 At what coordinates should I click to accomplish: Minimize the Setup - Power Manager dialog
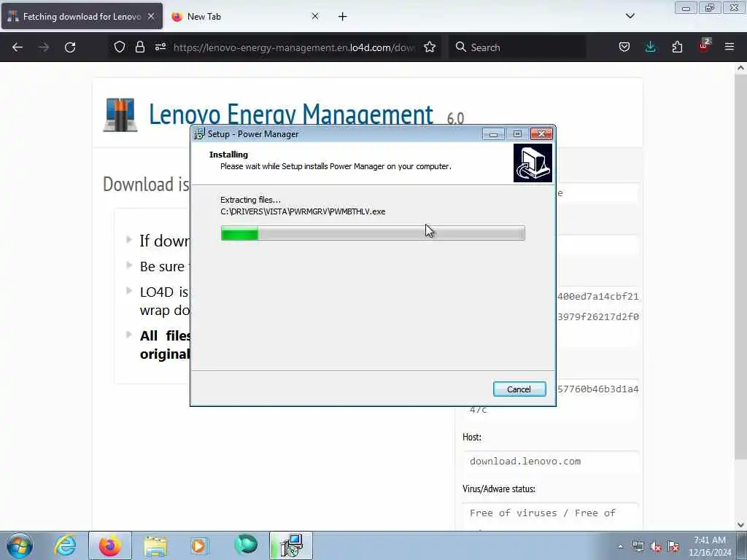[x=494, y=134]
